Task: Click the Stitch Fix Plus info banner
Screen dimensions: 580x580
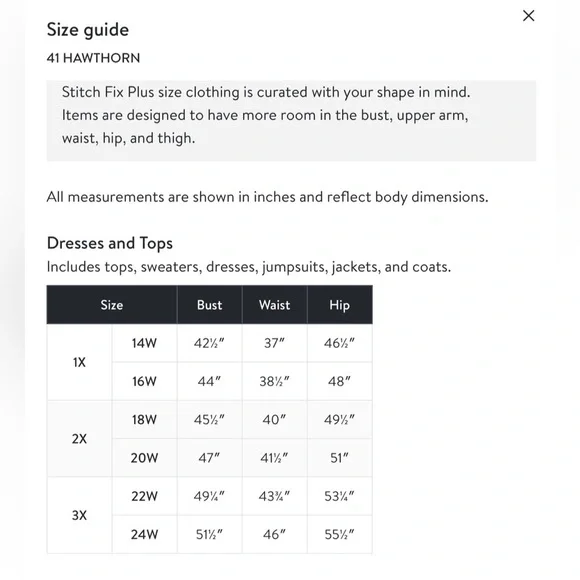Action: (x=291, y=121)
